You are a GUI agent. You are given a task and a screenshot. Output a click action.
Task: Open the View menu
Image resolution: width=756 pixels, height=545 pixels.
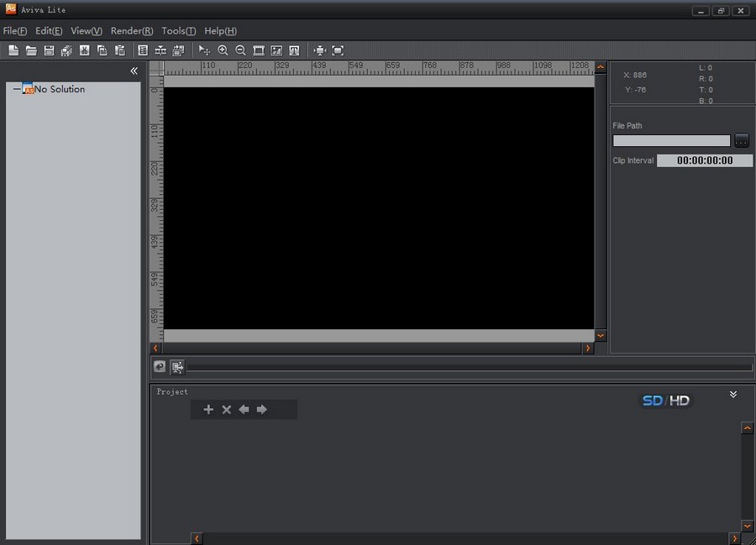87,31
